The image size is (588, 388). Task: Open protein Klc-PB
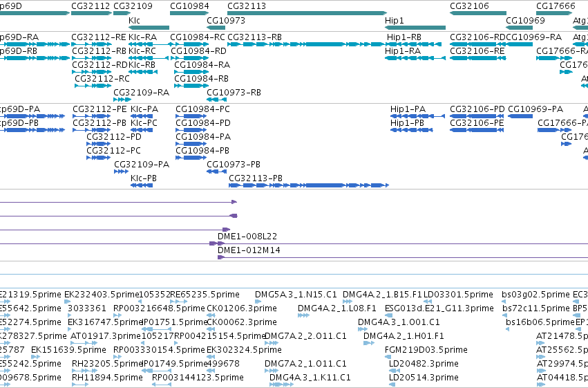point(142,186)
